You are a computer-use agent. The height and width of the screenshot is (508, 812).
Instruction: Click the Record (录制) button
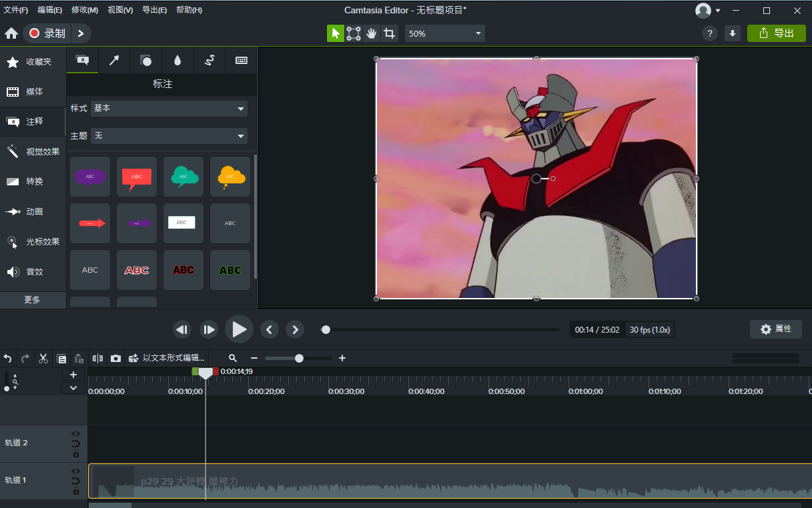click(47, 33)
